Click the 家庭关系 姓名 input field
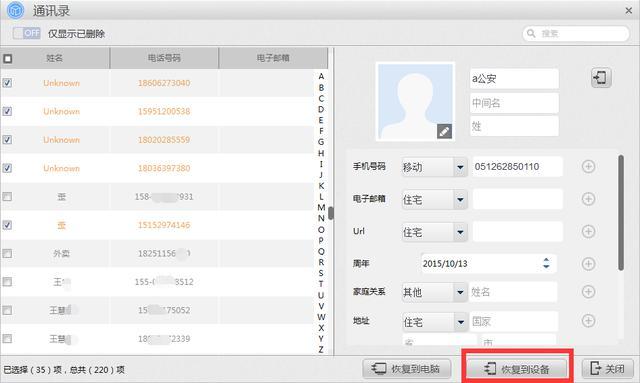This screenshot has width=640, height=383. coord(513,292)
